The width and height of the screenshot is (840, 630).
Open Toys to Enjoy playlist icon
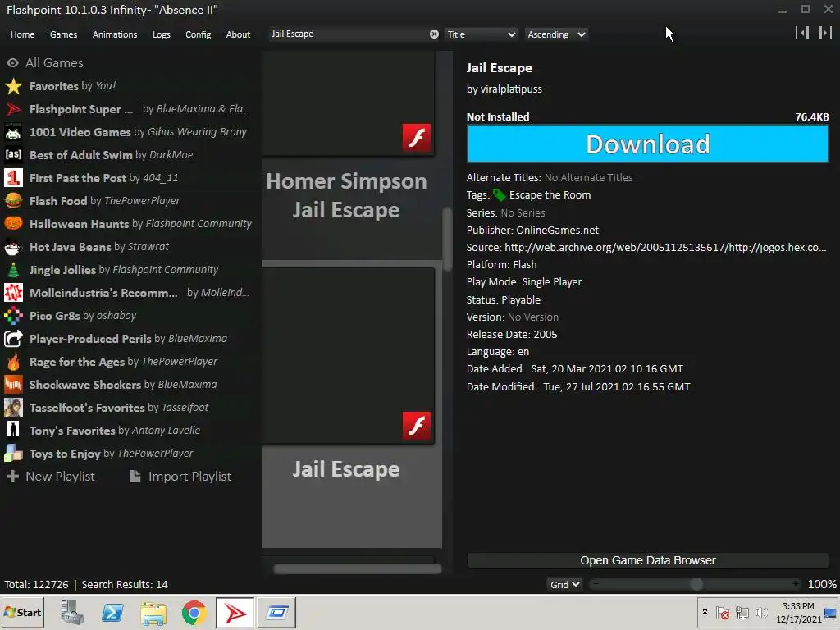(13, 454)
